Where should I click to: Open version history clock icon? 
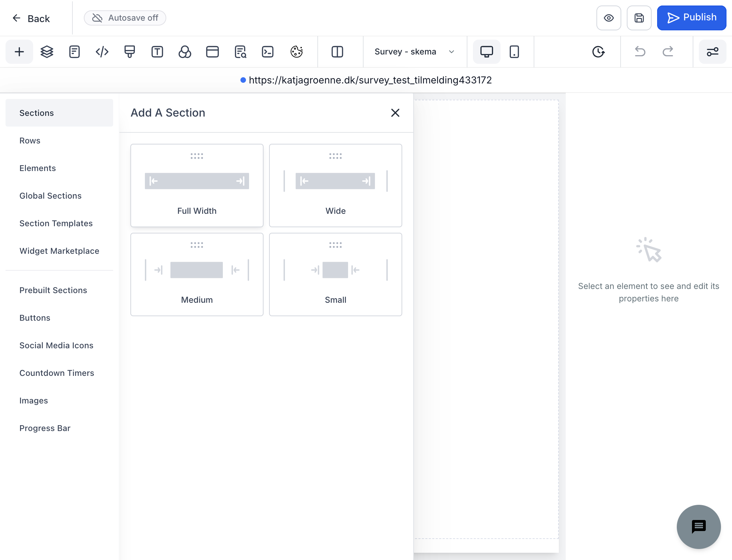599,52
